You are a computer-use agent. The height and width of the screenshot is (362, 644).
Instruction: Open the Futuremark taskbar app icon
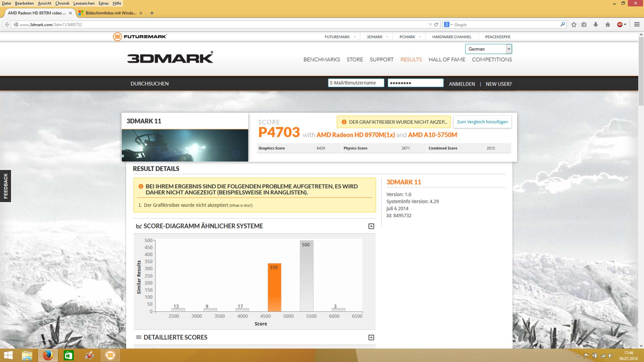(x=110, y=355)
